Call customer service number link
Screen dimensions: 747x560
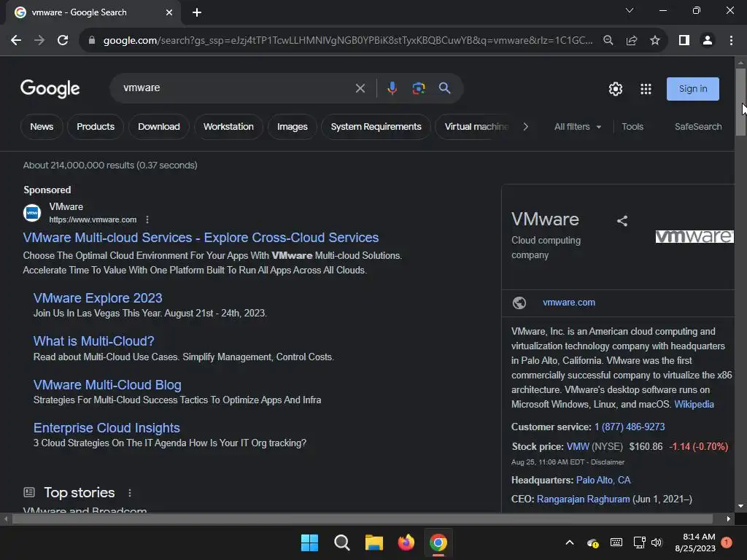click(x=630, y=427)
